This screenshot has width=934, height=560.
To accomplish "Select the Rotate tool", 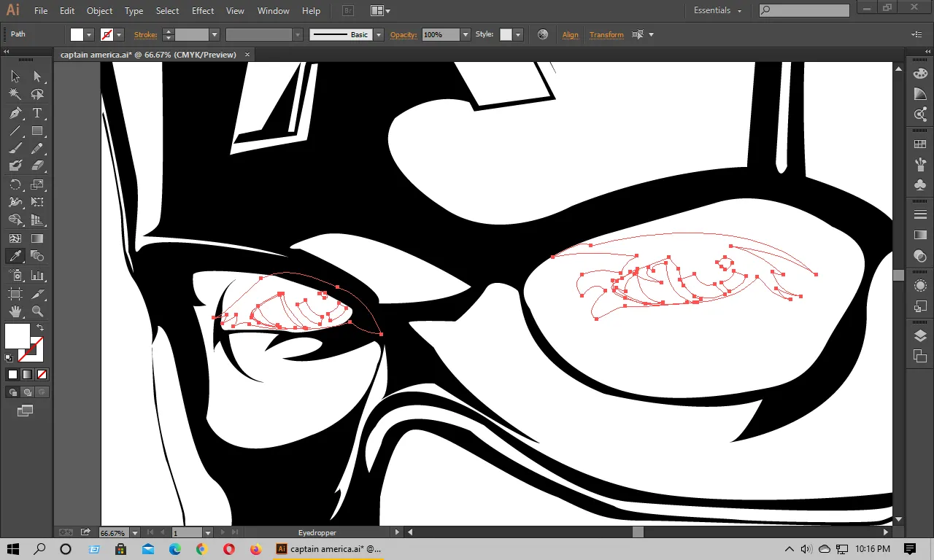I will [15, 184].
